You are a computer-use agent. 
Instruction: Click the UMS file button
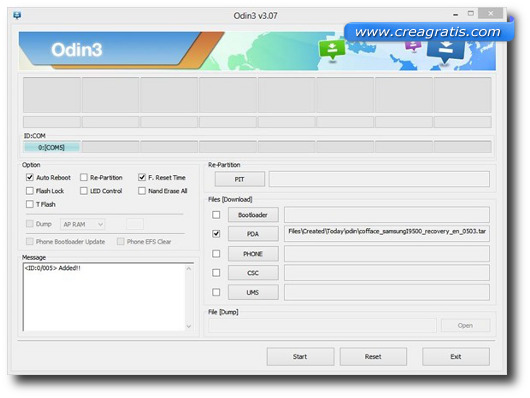pyautogui.click(x=253, y=292)
